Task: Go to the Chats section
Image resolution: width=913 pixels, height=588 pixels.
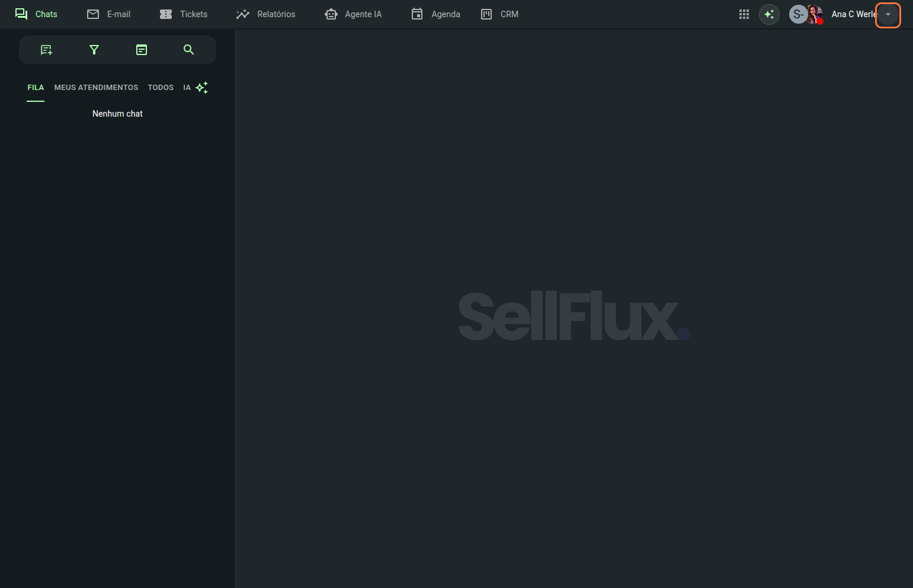Action: pyautogui.click(x=36, y=14)
